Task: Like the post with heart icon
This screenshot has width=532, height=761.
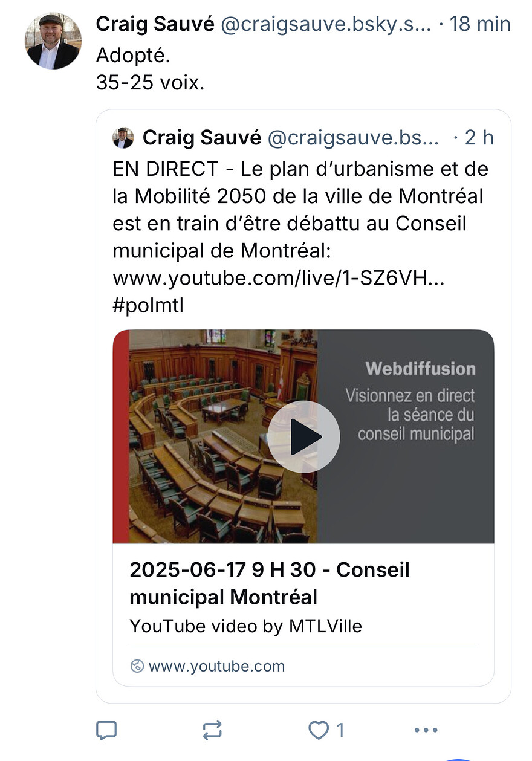Action: pos(319,730)
